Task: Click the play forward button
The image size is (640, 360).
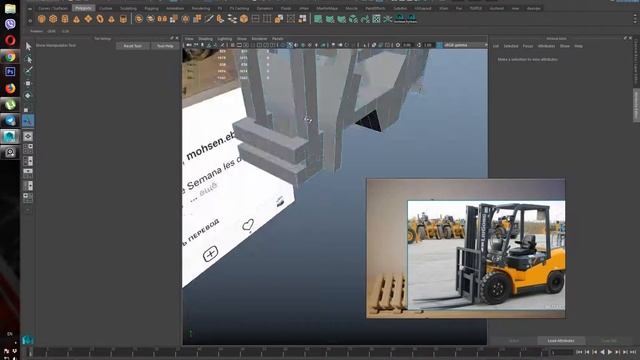Action: pyautogui.click(x=610, y=352)
